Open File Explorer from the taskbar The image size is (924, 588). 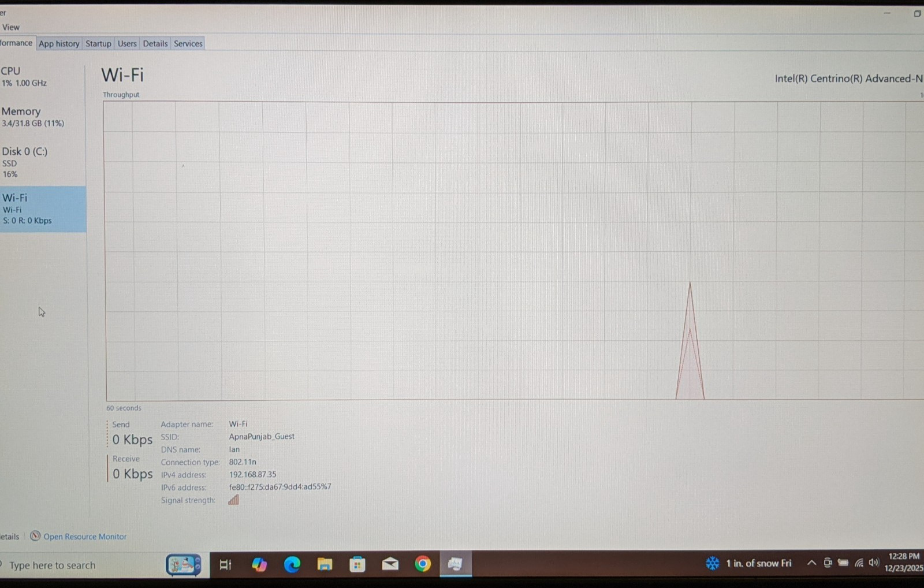pos(325,564)
